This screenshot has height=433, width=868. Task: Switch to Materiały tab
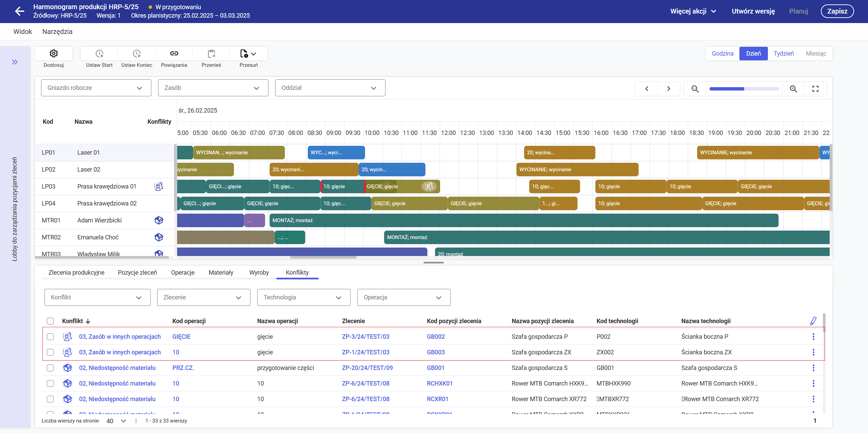coord(221,273)
